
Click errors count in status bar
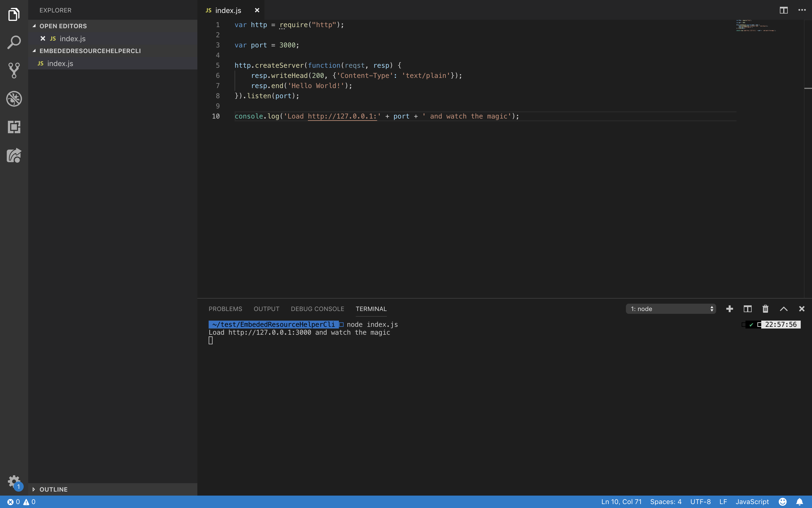[14, 502]
